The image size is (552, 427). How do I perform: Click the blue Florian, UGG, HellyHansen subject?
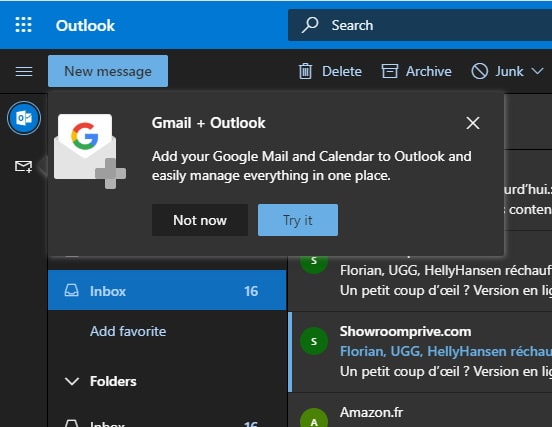[446, 352]
